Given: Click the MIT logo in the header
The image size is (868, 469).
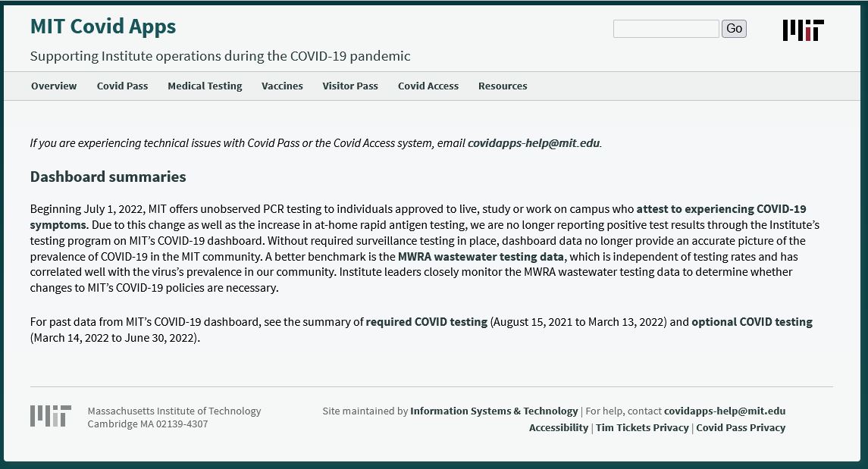Looking at the screenshot, I should click(x=804, y=30).
